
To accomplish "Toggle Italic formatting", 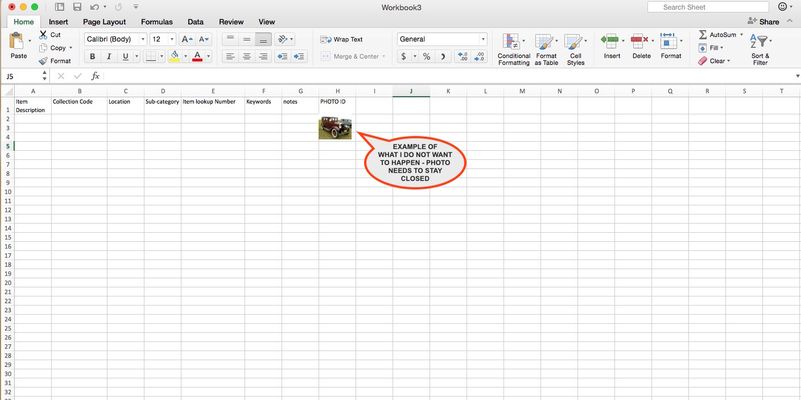I will pyautogui.click(x=108, y=56).
